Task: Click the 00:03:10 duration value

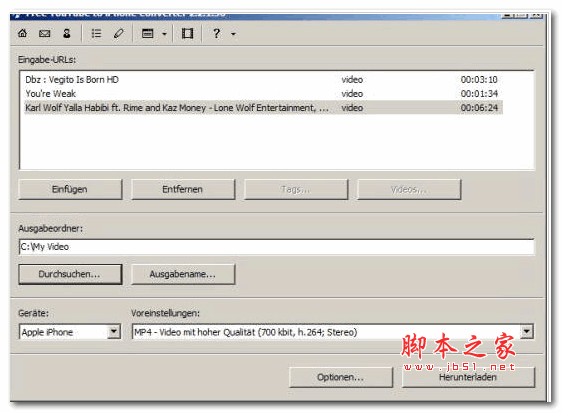Action: (x=479, y=80)
